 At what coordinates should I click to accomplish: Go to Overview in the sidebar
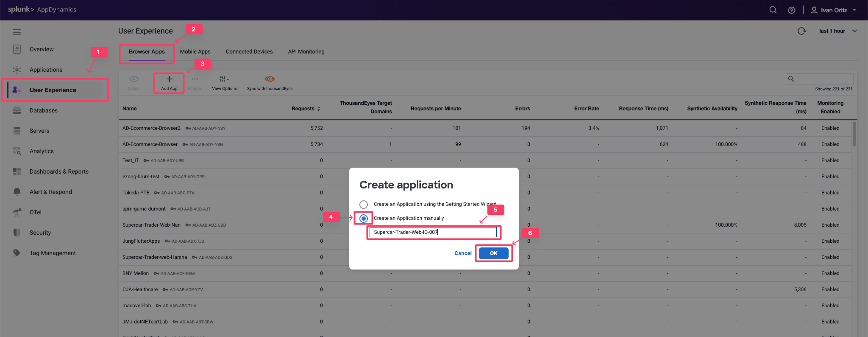point(42,49)
